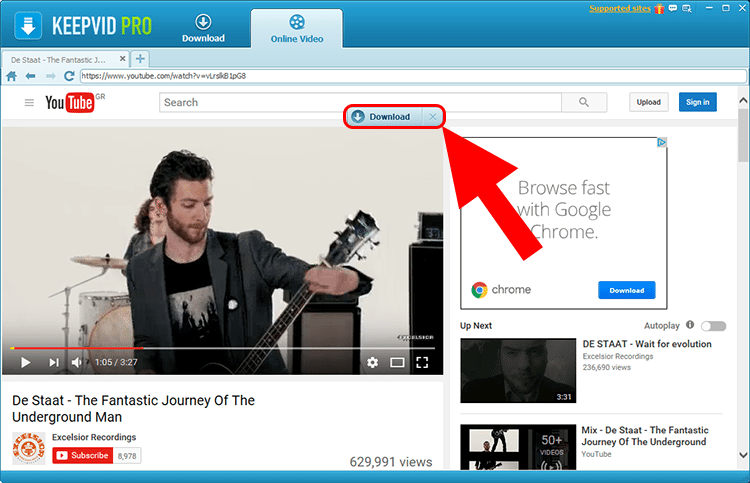Viewport: 750px width, 483px height.
Task: Click the KeepVid Pro logo icon
Action: (28, 25)
